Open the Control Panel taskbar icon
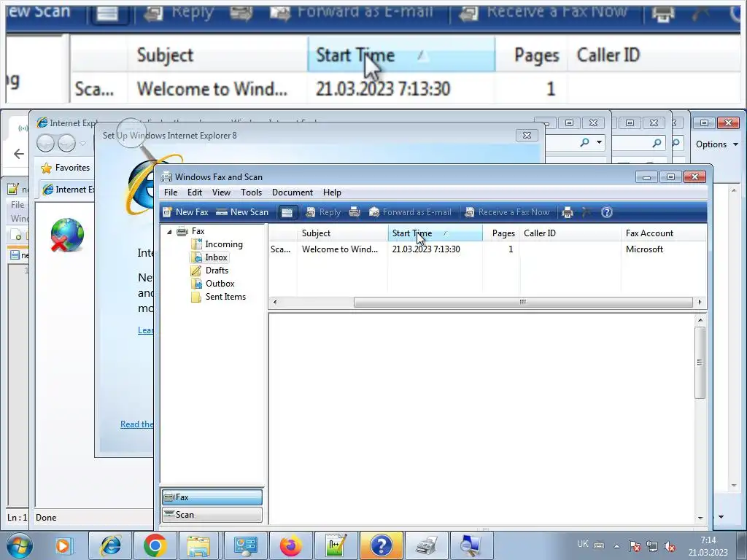Screen dimensions: 747x560 [x=245, y=545]
